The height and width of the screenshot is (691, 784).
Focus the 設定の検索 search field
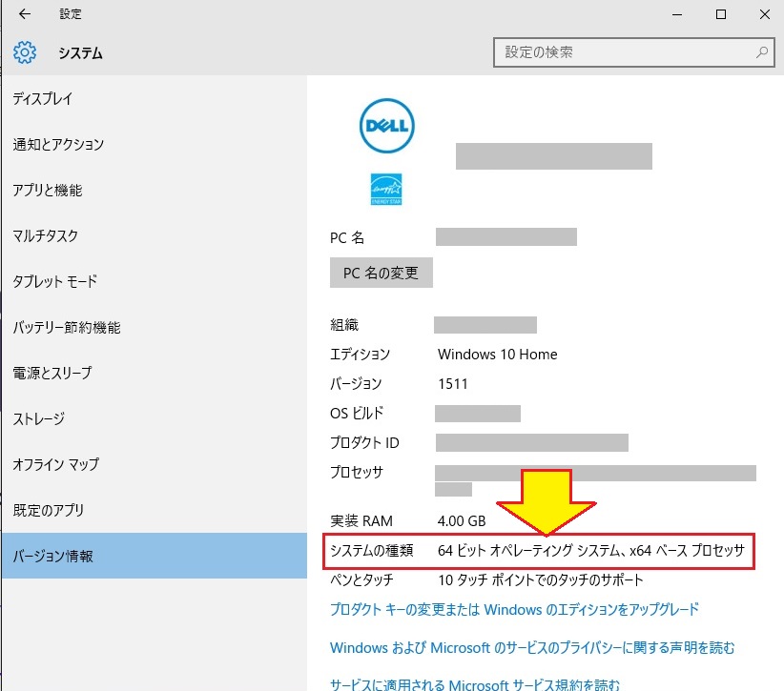625,52
